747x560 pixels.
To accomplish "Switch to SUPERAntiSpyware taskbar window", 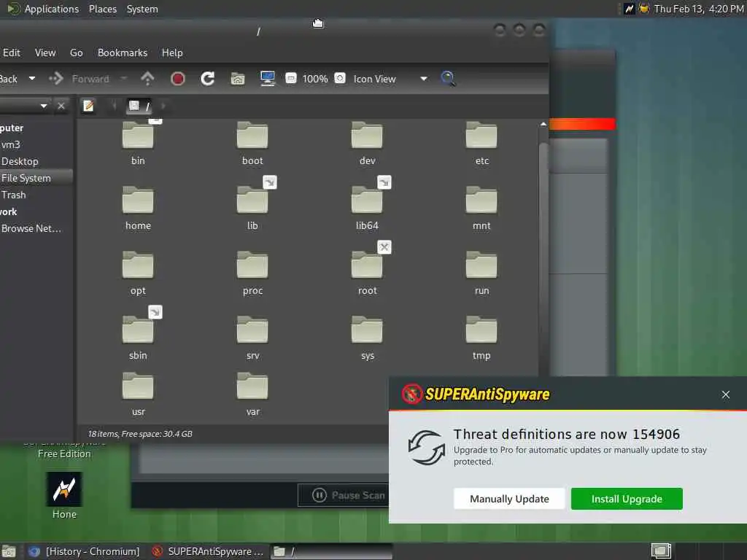I will click(207, 551).
